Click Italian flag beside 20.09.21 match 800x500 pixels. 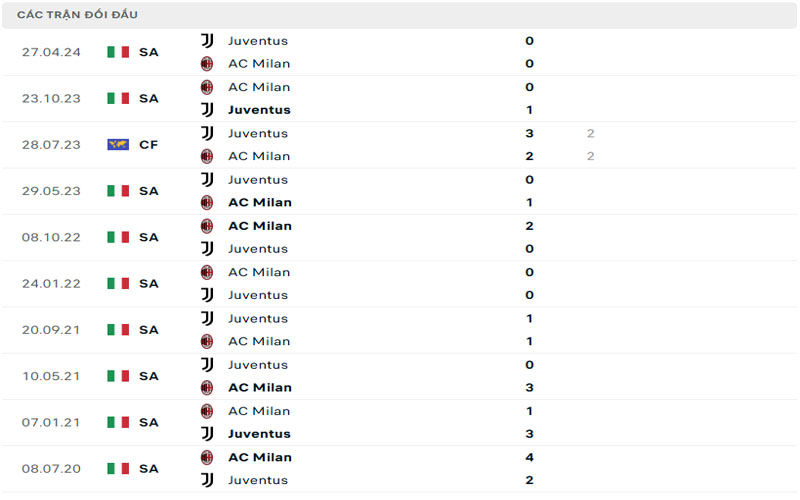(118, 329)
